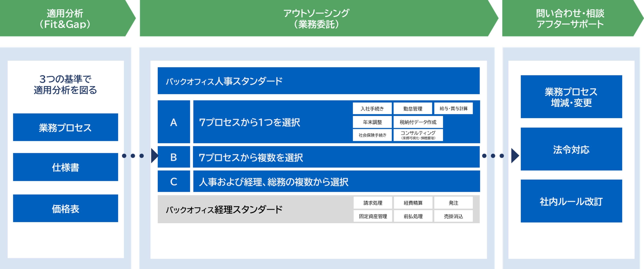
Task: Click the 年末調整 tag
Action: pos(372,122)
